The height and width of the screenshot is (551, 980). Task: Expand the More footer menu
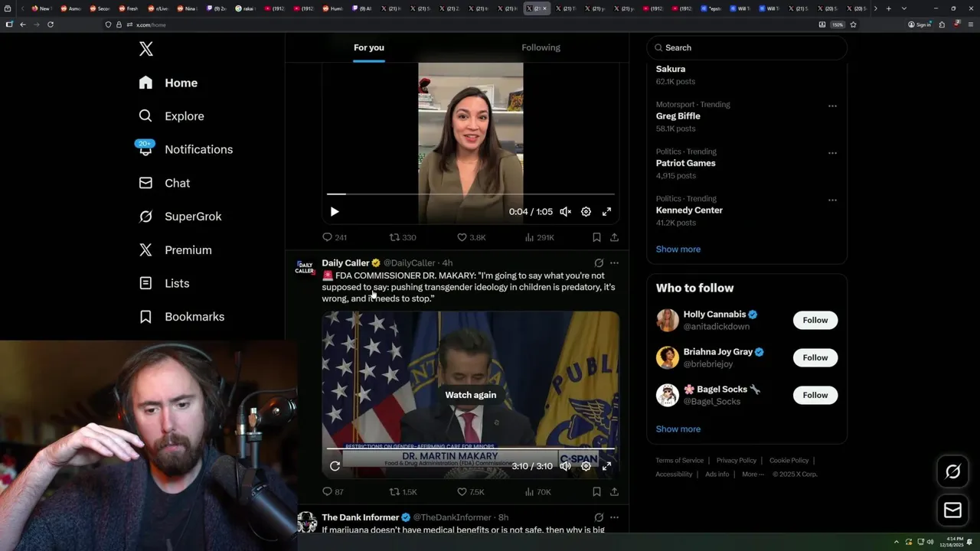(753, 474)
